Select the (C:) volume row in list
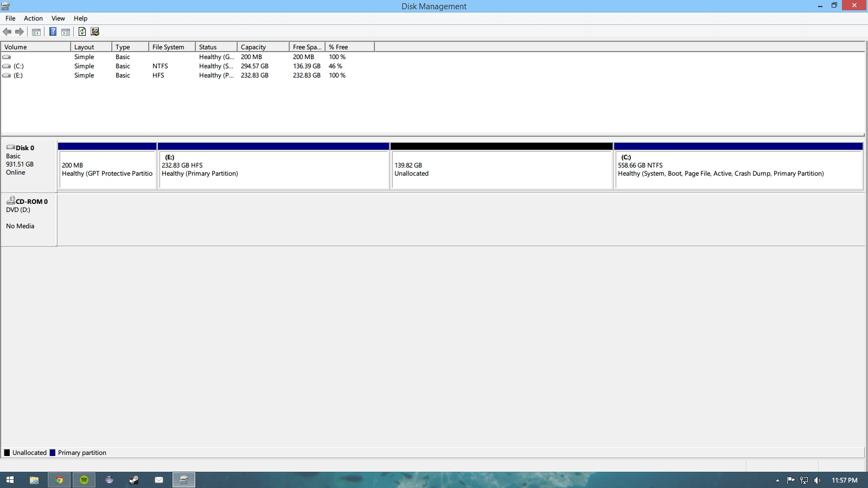 (18, 66)
